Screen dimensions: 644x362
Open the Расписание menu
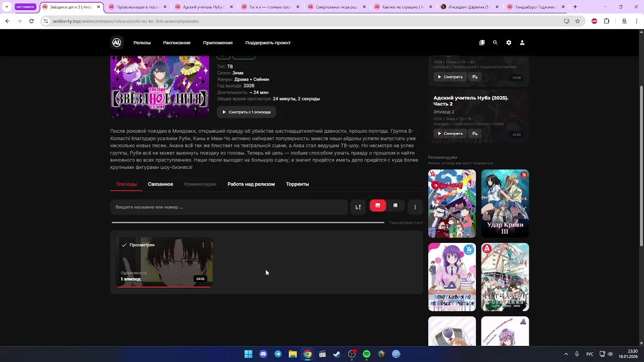[x=177, y=43]
